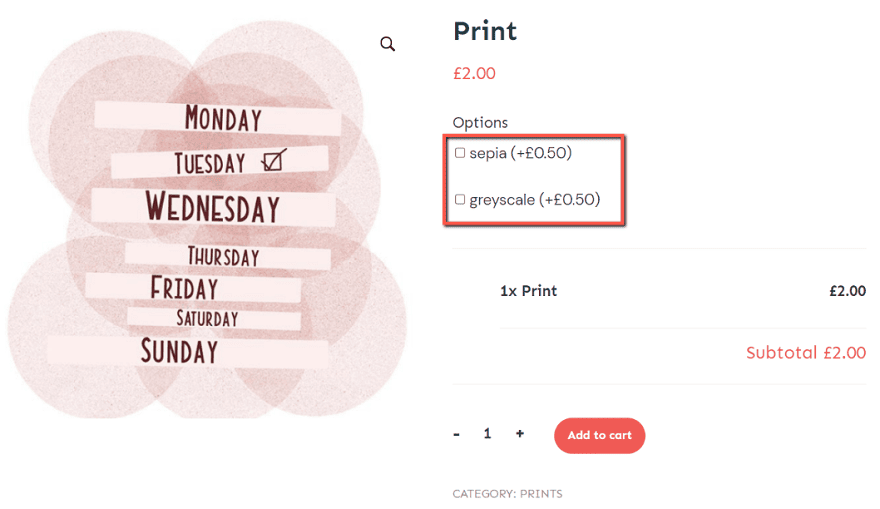Click the Sunday label in product image
This screenshot has height=509, width=880.
179,351
